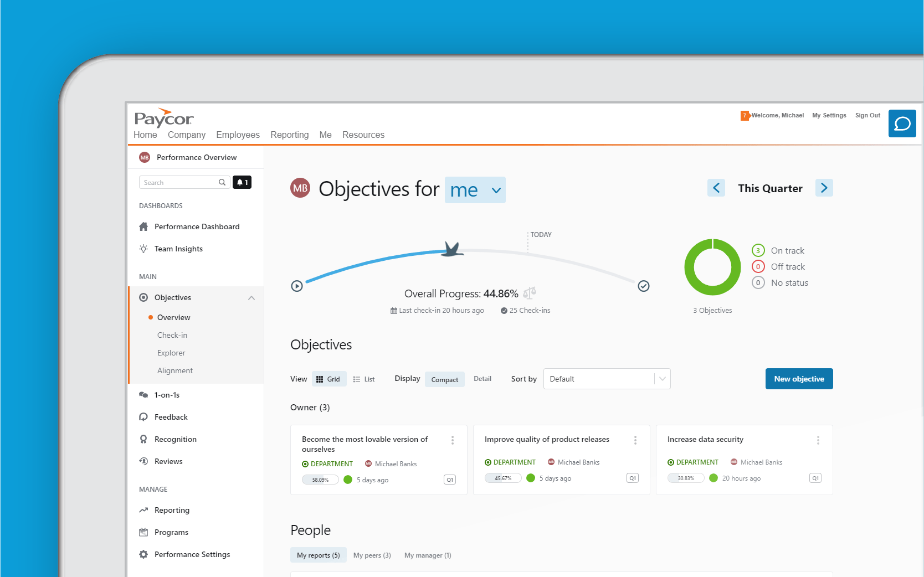Open menu on Improve quality card
Screen dimensions: 924x577
[x=635, y=440]
